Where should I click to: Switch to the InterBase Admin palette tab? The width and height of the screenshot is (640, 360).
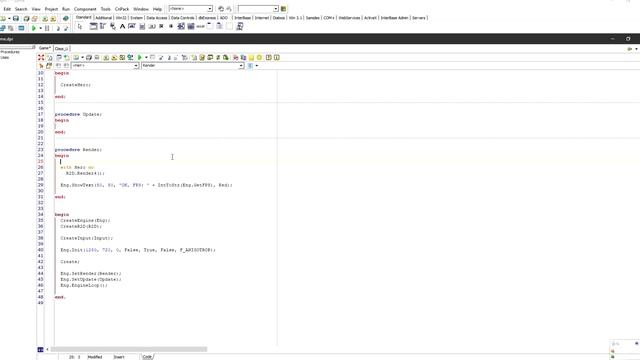coord(394,18)
